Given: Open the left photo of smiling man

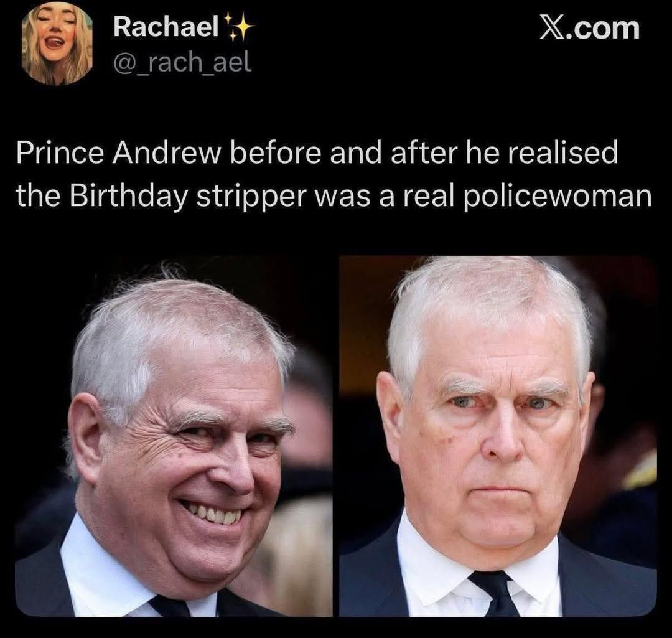Looking at the screenshot, I should (x=174, y=436).
